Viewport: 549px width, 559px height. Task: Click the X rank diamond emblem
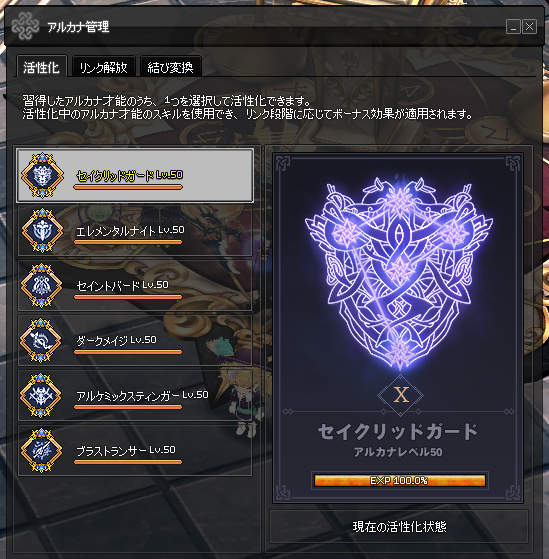click(400, 395)
